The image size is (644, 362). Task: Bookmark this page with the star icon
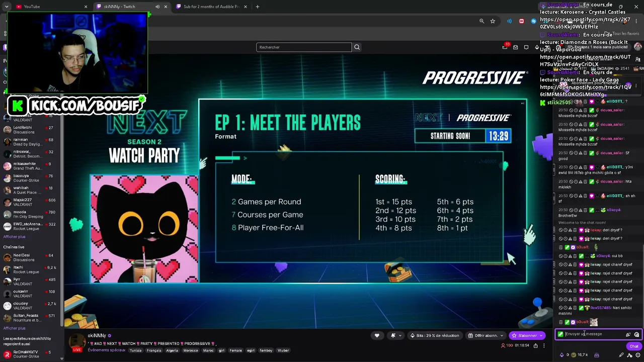(x=493, y=21)
